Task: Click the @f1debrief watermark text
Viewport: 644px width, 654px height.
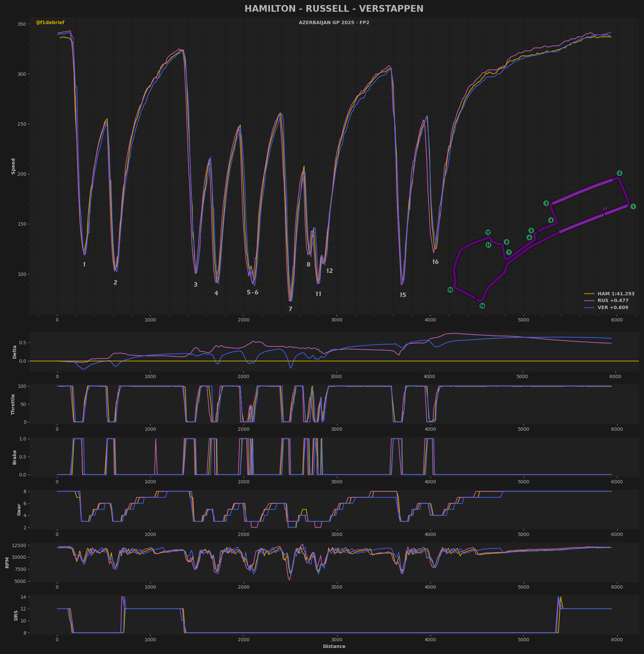Action: (50, 23)
